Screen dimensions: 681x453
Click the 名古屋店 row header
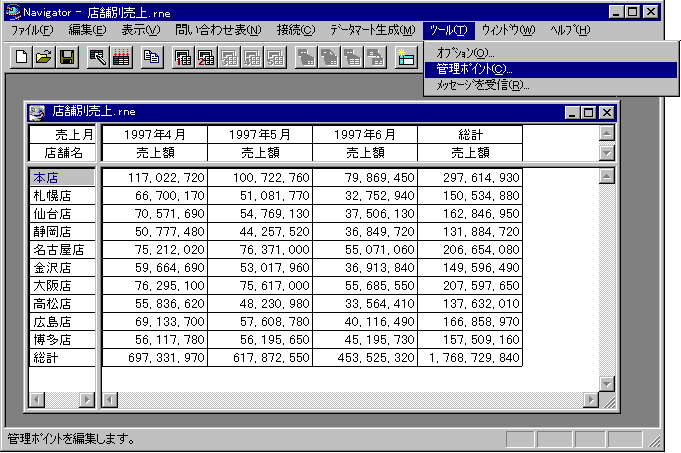[62, 249]
